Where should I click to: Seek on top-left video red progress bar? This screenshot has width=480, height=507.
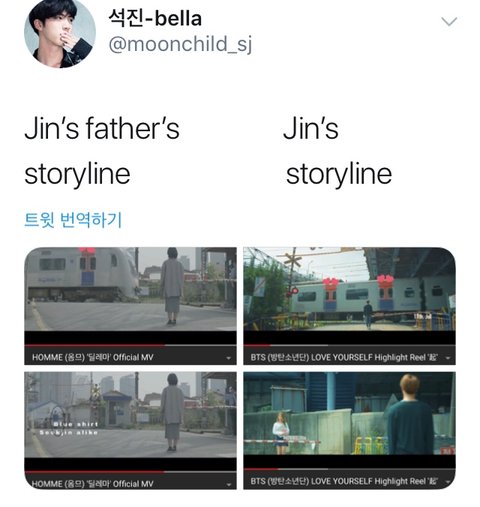(x=130, y=345)
